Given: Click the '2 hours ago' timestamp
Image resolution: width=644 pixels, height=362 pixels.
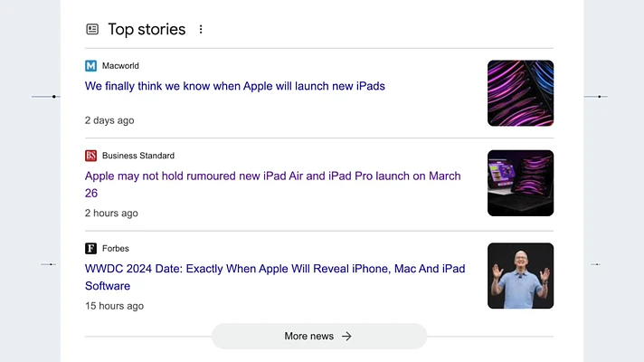Looking at the screenshot, I should [x=111, y=214].
